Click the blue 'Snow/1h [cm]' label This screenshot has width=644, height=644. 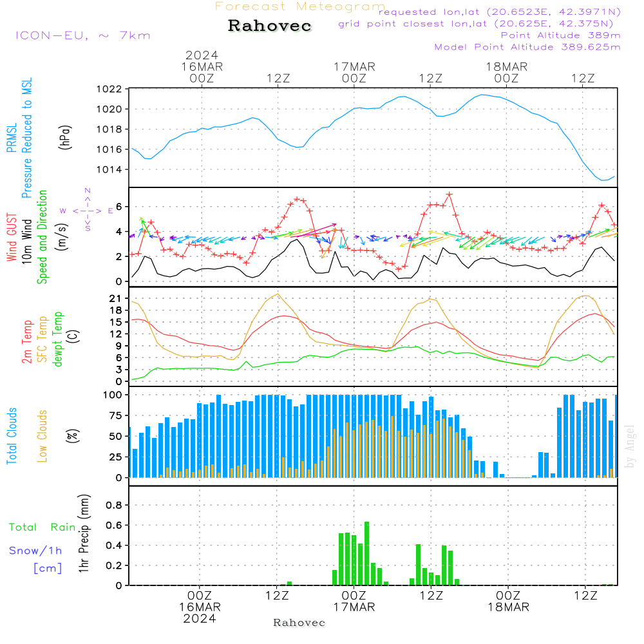pos(35,559)
